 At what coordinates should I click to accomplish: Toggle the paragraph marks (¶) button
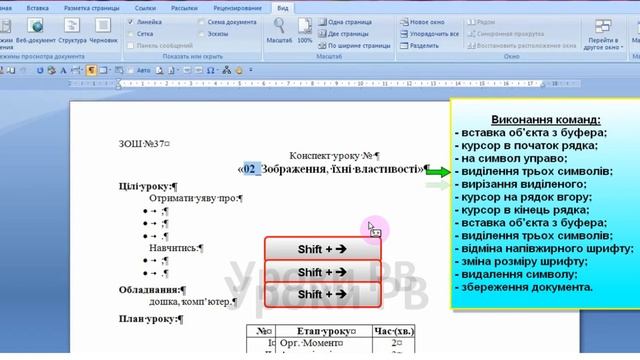[91, 70]
